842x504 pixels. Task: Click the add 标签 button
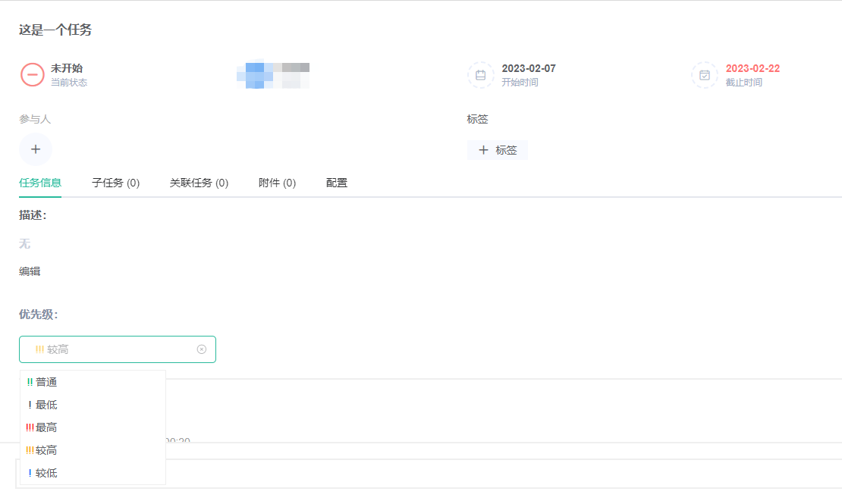point(498,150)
